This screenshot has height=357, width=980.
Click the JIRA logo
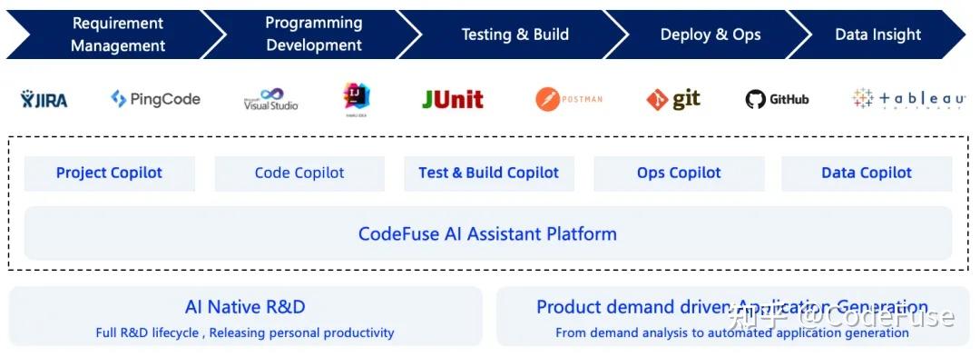[44, 99]
